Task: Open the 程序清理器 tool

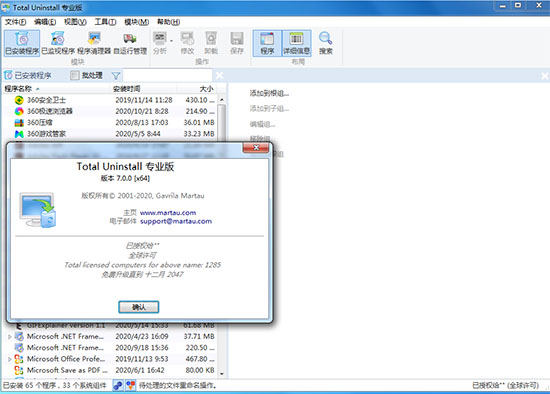Action: (94, 43)
